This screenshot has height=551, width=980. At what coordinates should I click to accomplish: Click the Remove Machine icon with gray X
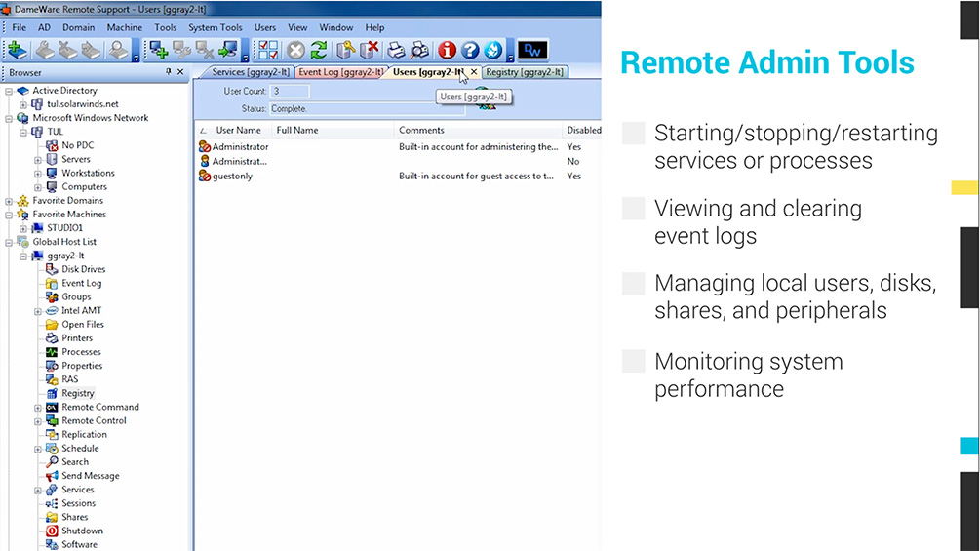coord(205,50)
